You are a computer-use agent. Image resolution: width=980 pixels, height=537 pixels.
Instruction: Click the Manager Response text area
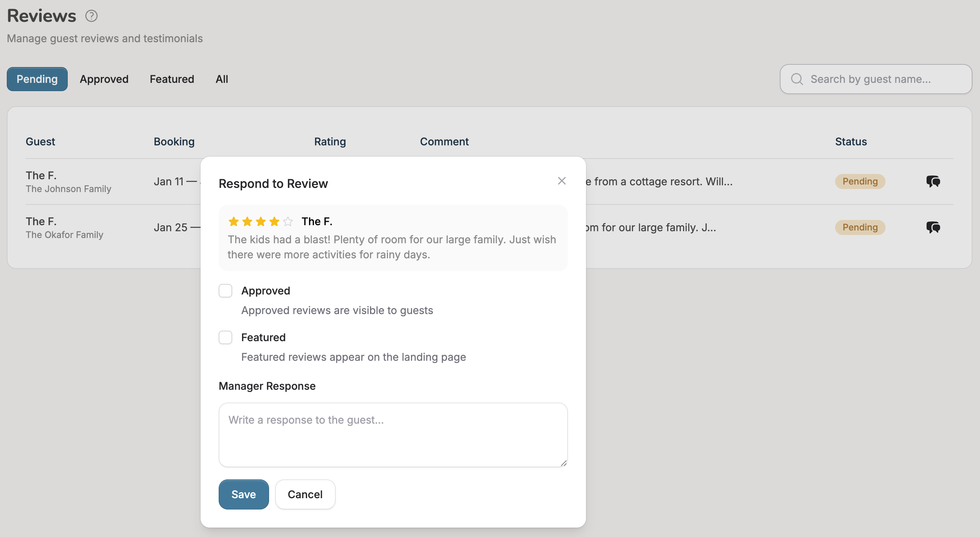(x=393, y=434)
